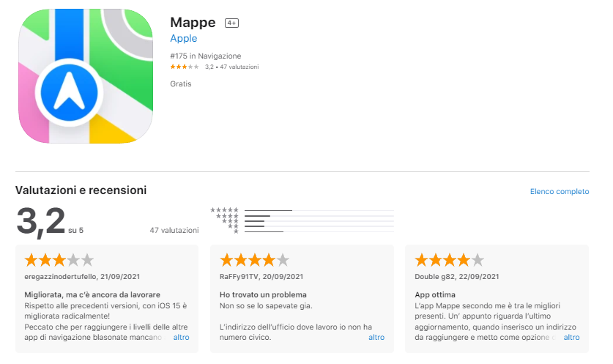Expand the 'Migliorata, ma c'è ancora da lavorare' review via altro
The image size is (613, 364).
point(182,337)
